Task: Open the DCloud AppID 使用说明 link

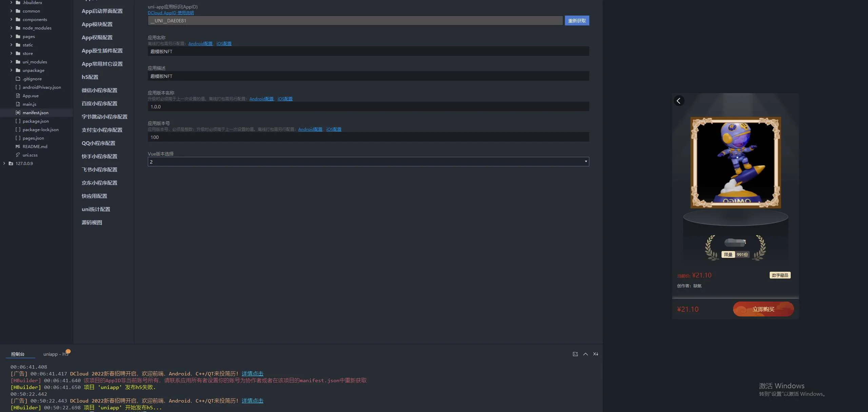Action: point(171,13)
